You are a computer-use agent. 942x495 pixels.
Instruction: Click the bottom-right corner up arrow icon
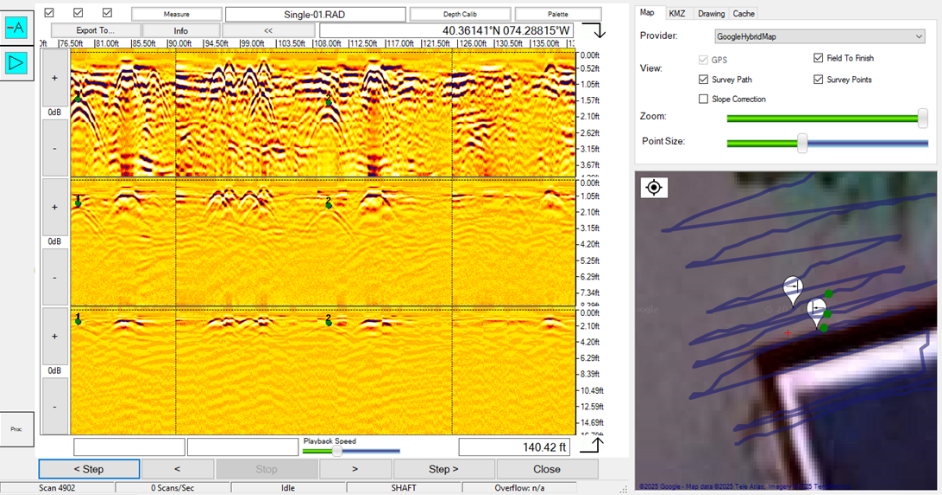click(592, 445)
